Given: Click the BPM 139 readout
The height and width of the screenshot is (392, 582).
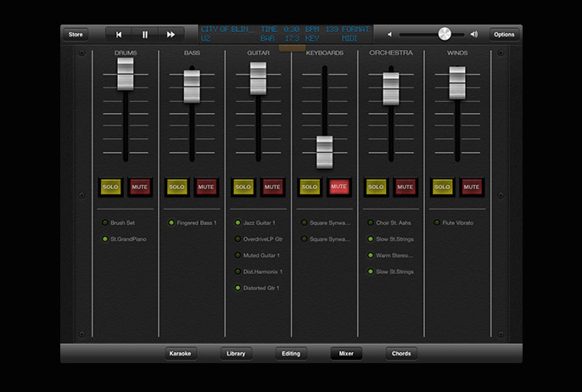Looking at the screenshot, I should coord(322,30).
